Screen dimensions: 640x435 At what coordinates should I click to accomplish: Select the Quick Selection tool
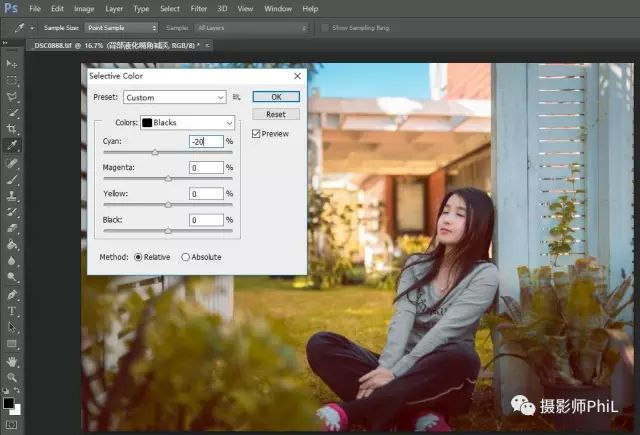pyautogui.click(x=11, y=113)
